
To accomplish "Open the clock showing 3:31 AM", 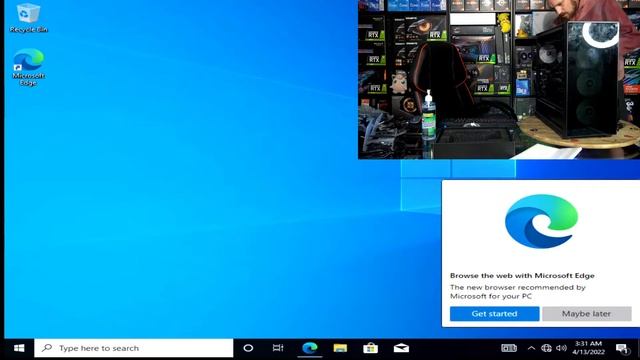I will coord(588,348).
